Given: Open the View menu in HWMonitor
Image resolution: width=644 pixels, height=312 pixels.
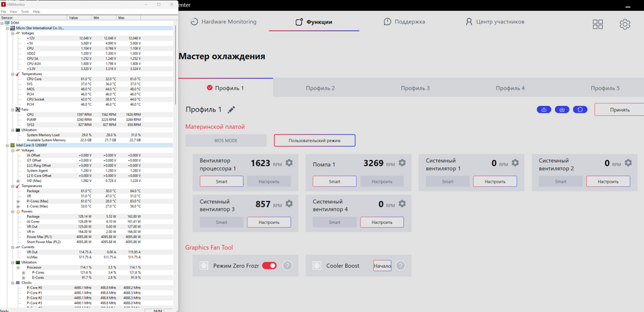Looking at the screenshot, I should pos(13,12).
